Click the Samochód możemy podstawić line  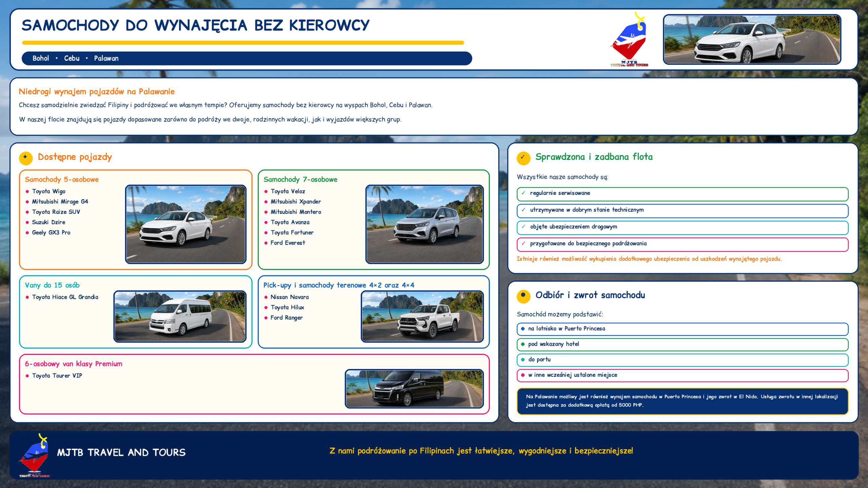(560, 314)
